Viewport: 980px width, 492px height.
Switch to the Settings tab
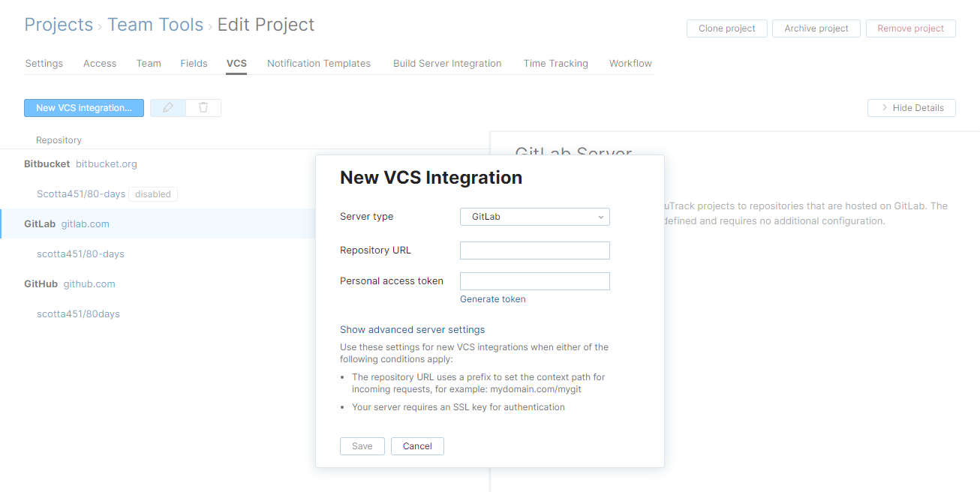(x=44, y=63)
